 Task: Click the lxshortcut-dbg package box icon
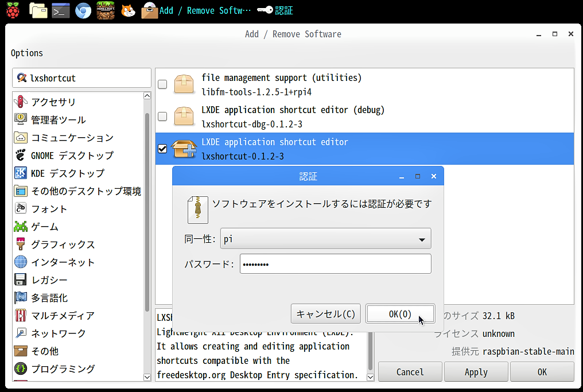184,117
